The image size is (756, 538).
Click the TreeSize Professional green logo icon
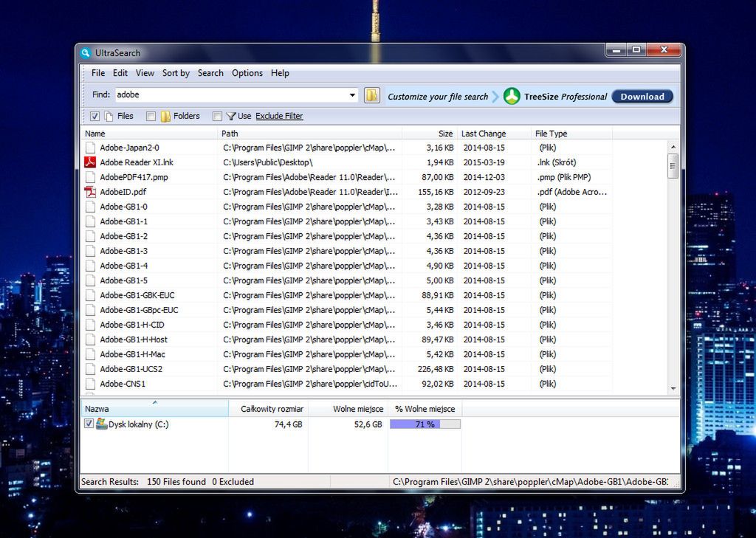click(x=512, y=96)
